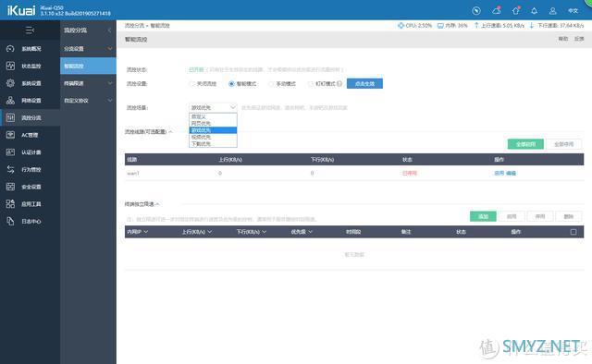Click 启用 button above terminal table
The width and height of the screenshot is (592, 364).
point(512,216)
